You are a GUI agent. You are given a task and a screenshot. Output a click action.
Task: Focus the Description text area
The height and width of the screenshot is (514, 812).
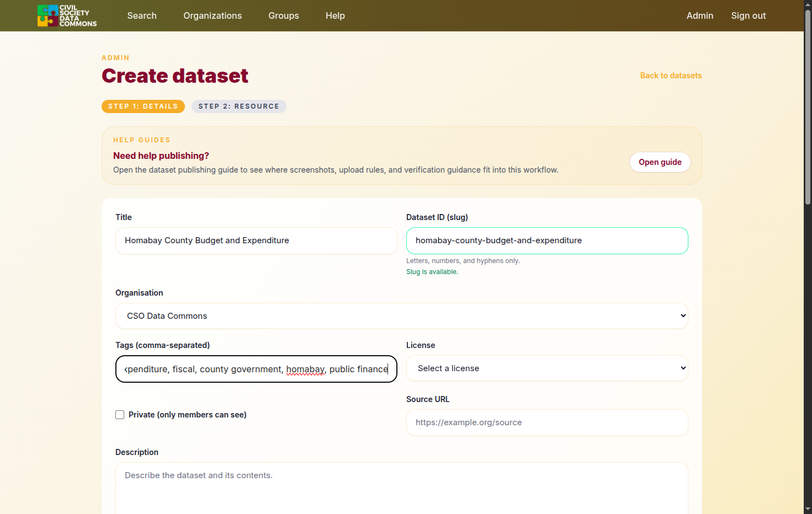click(x=402, y=489)
